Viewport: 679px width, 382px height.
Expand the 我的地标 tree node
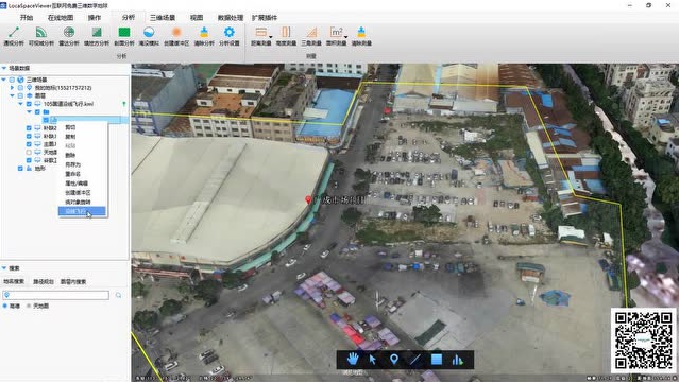point(13,87)
